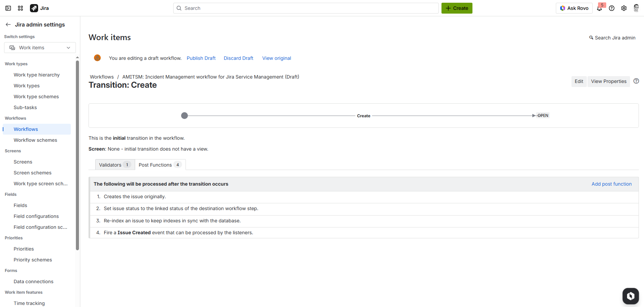Open Field configurations sidebar item
Viewport: 644px width, 307px height.
click(36, 216)
